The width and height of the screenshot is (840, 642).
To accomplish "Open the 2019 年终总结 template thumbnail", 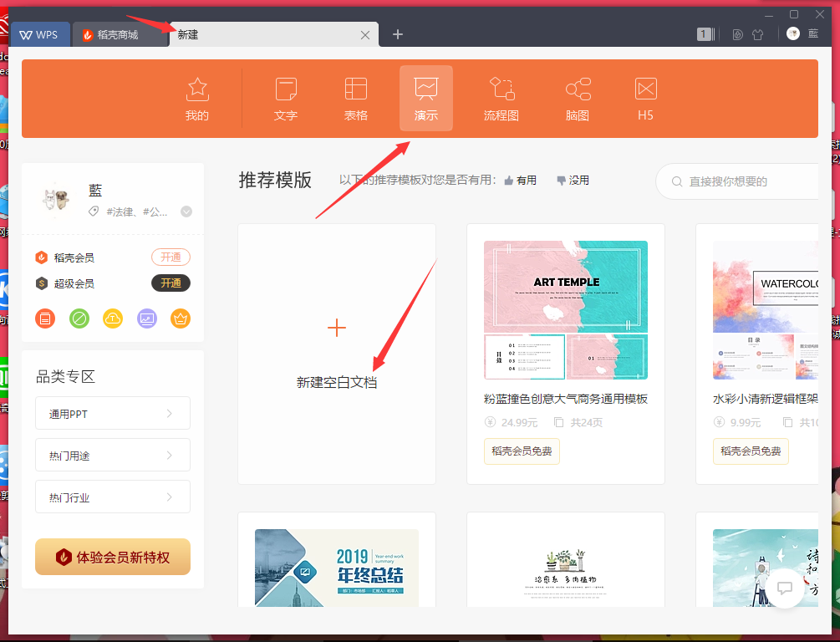I will pyautogui.click(x=337, y=568).
